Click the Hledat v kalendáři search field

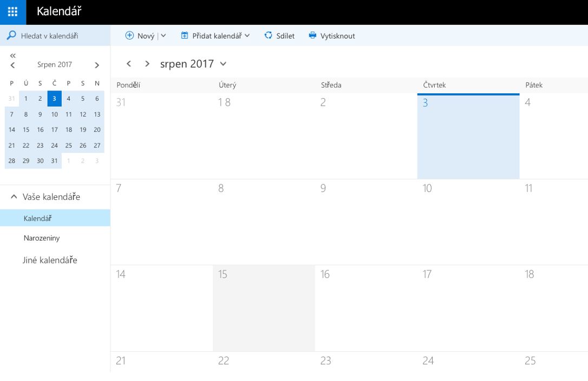[x=60, y=36]
